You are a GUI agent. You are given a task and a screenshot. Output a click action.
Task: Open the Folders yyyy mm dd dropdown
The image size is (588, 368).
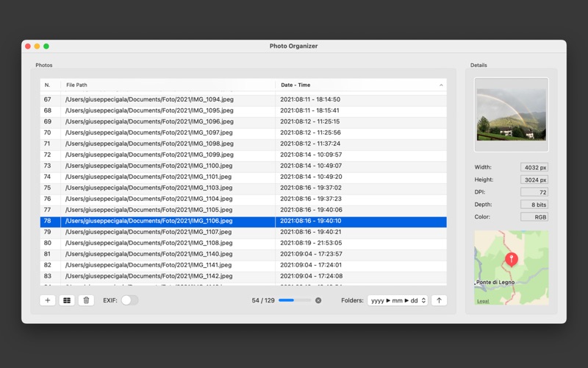pos(398,300)
